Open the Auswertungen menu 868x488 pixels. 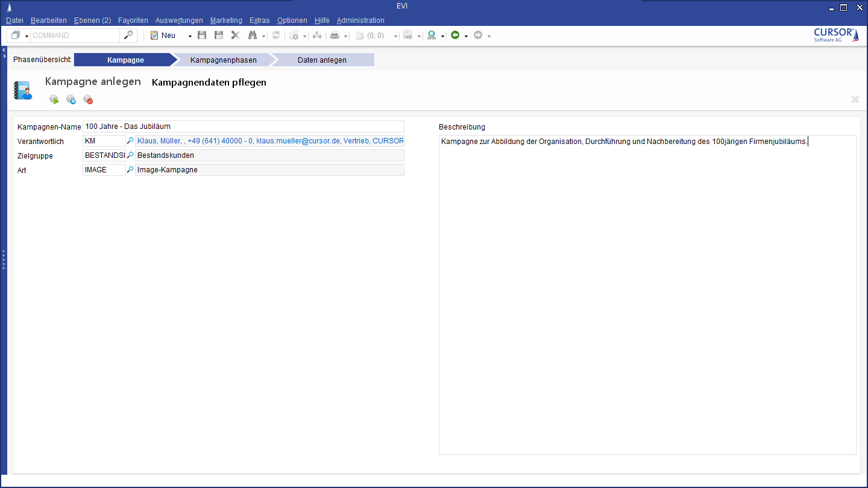coord(179,20)
